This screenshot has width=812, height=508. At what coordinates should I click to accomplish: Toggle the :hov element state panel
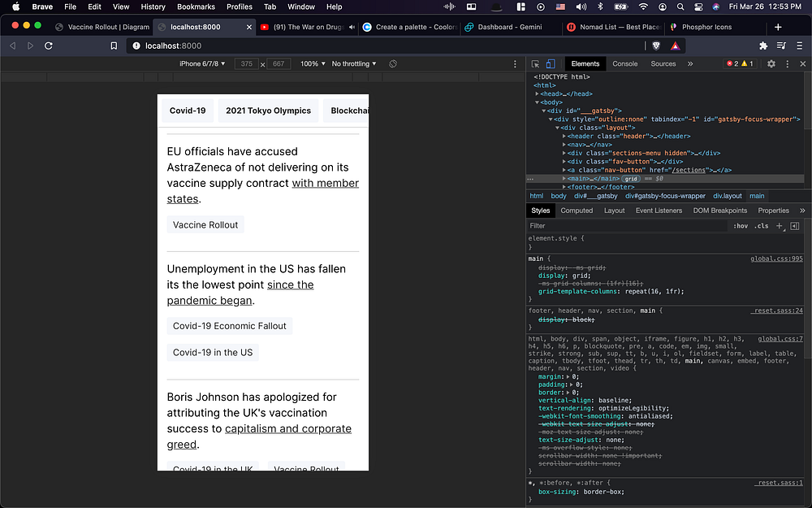point(741,226)
